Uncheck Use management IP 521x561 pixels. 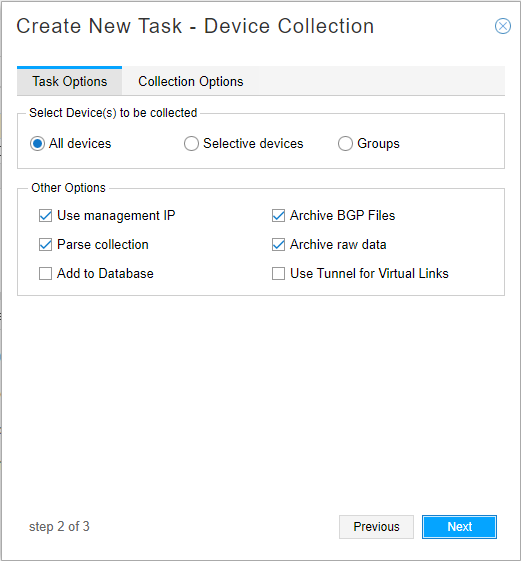(45, 215)
